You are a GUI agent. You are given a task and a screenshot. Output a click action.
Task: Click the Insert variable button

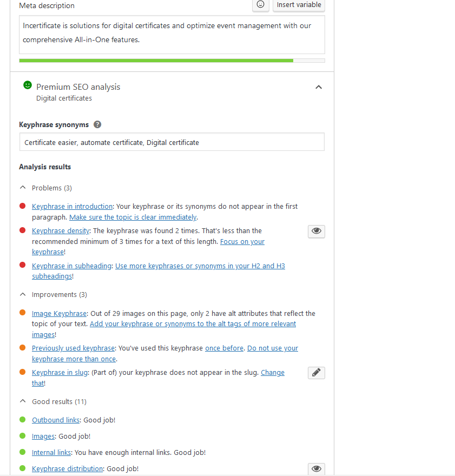[299, 5]
